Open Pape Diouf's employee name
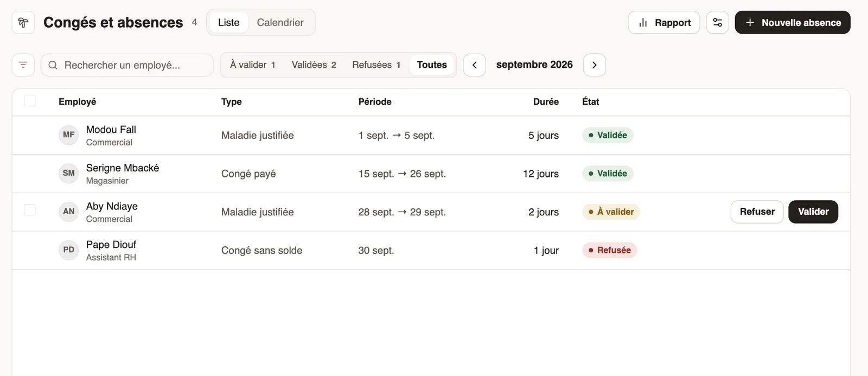This screenshot has width=868, height=376. [x=111, y=245]
